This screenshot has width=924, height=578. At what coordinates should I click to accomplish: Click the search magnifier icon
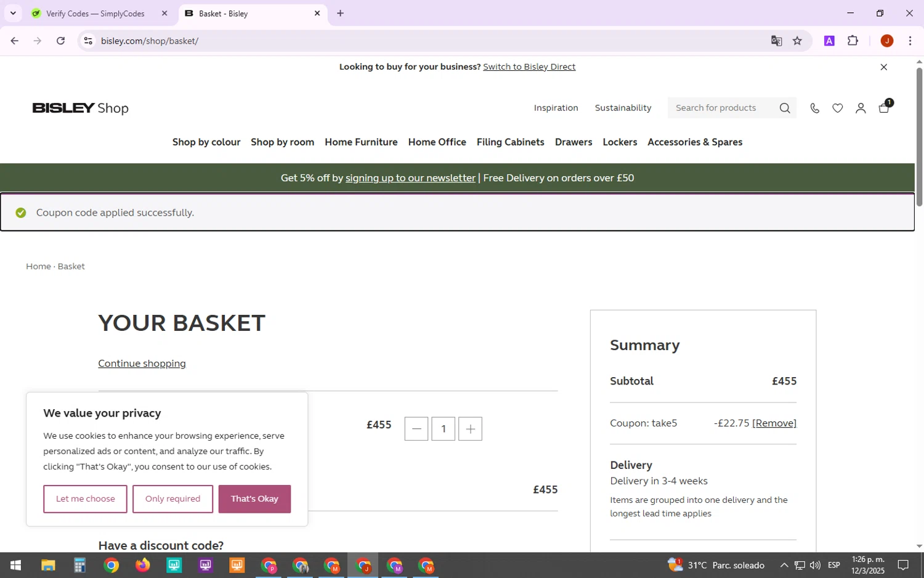(x=785, y=108)
